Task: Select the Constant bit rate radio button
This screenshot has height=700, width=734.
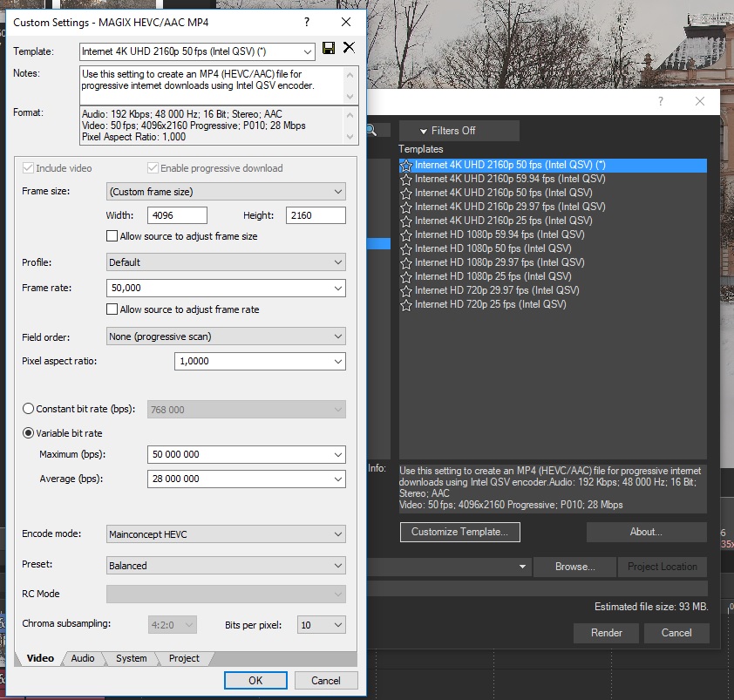Action: click(29, 409)
